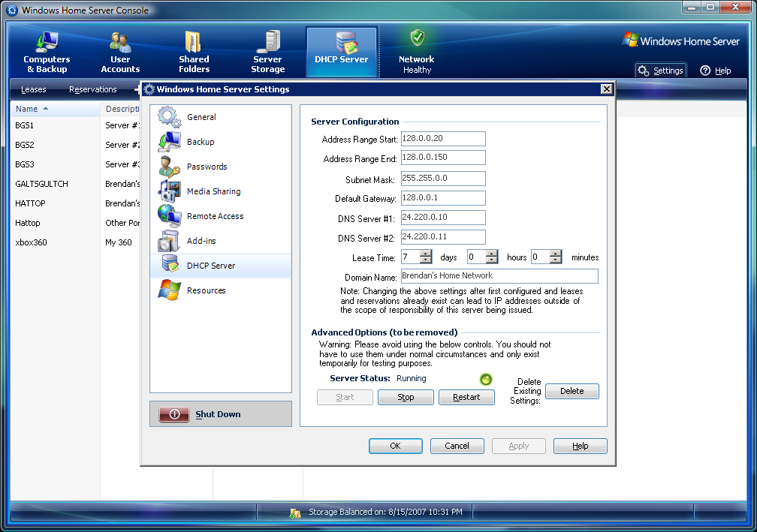Click the Domain Name field
The image size is (757, 532).
point(499,276)
